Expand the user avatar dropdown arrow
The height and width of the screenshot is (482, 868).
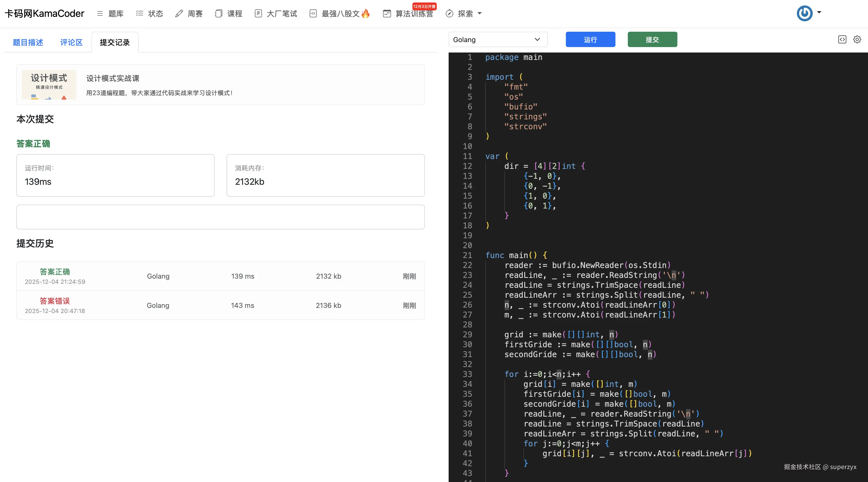(x=819, y=12)
